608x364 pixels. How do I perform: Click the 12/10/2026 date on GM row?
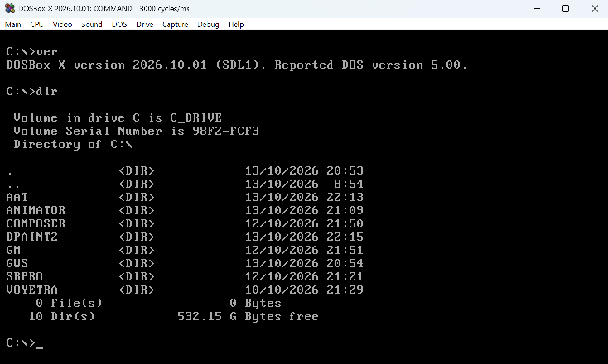[282, 250]
